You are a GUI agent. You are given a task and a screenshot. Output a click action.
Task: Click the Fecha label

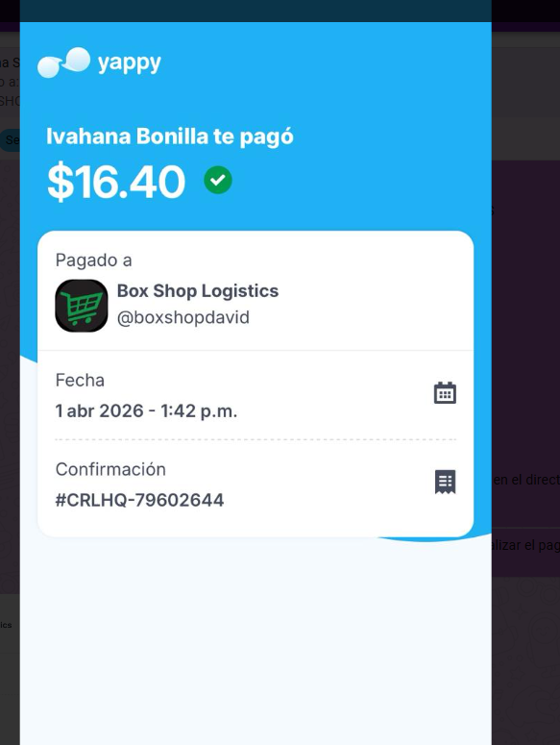click(80, 381)
